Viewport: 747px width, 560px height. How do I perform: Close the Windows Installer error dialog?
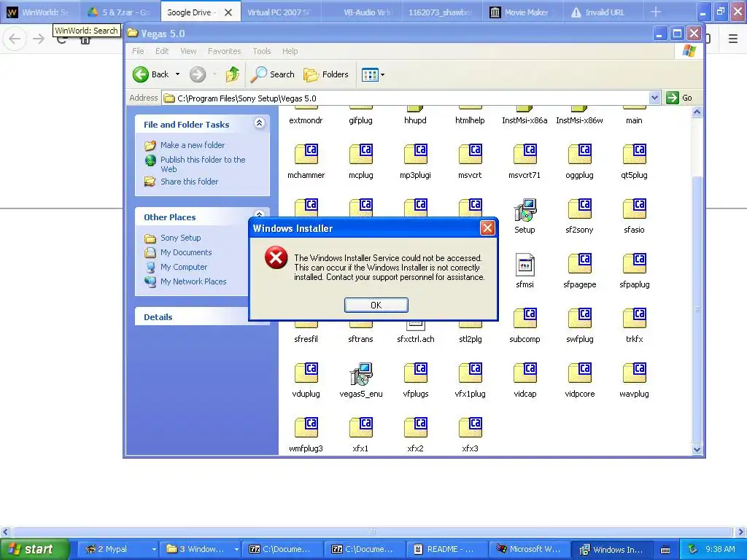point(487,228)
